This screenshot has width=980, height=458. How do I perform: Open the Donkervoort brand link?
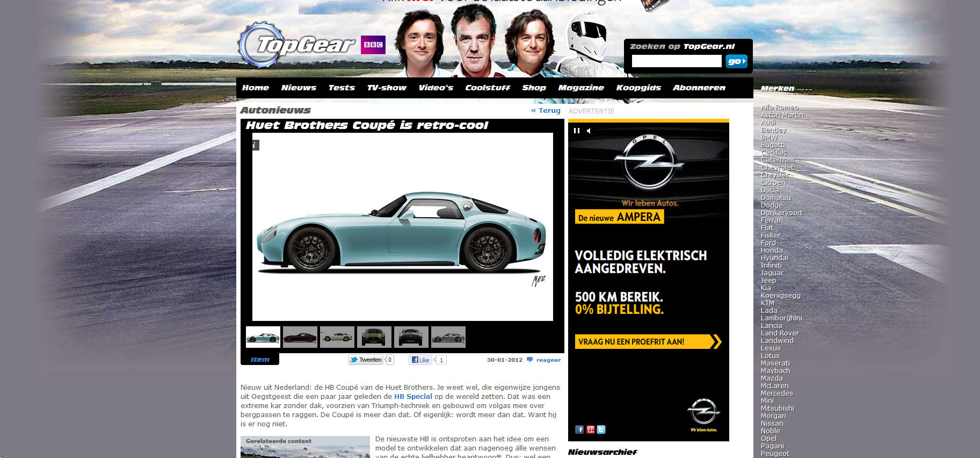pyautogui.click(x=781, y=213)
